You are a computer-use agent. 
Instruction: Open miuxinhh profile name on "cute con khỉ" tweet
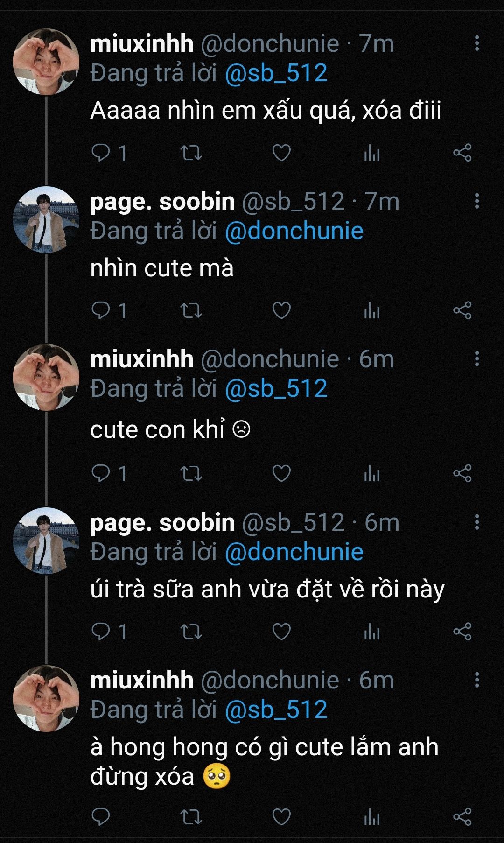[141, 359]
